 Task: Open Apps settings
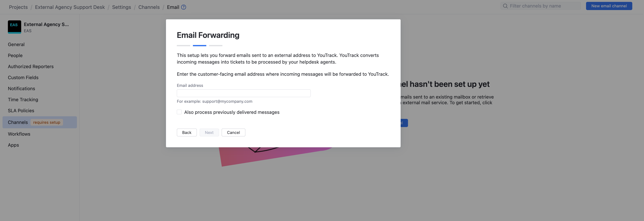pos(14,145)
